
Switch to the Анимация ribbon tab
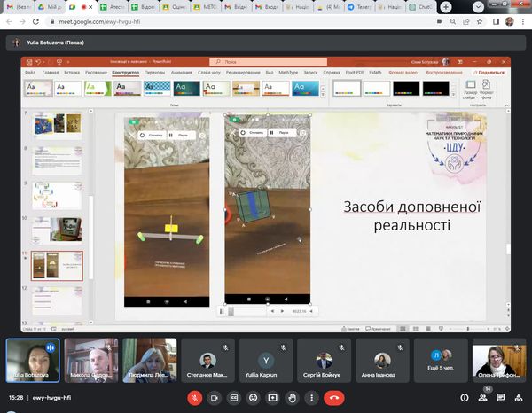click(181, 72)
